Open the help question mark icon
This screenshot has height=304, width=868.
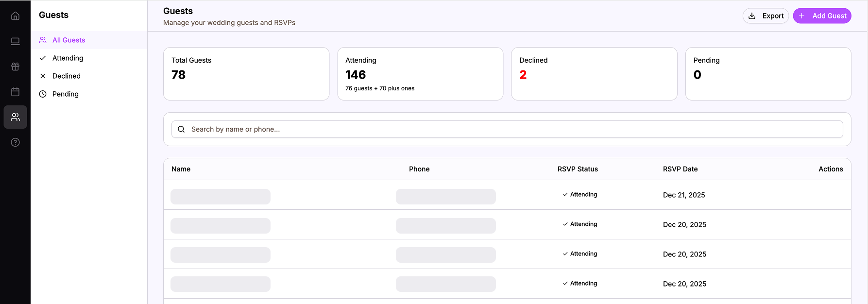coord(15,142)
